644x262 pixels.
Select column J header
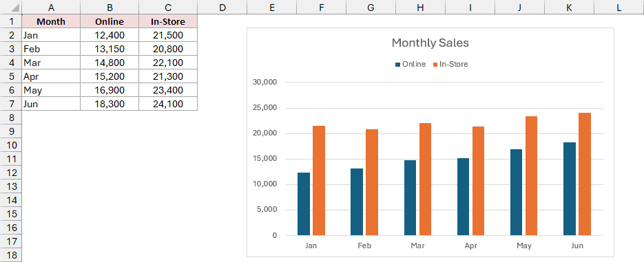[519, 7]
